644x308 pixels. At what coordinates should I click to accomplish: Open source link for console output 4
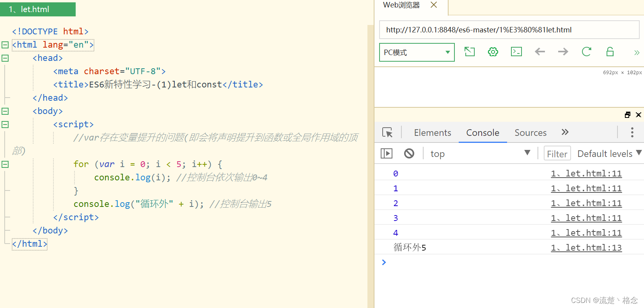[586, 233]
